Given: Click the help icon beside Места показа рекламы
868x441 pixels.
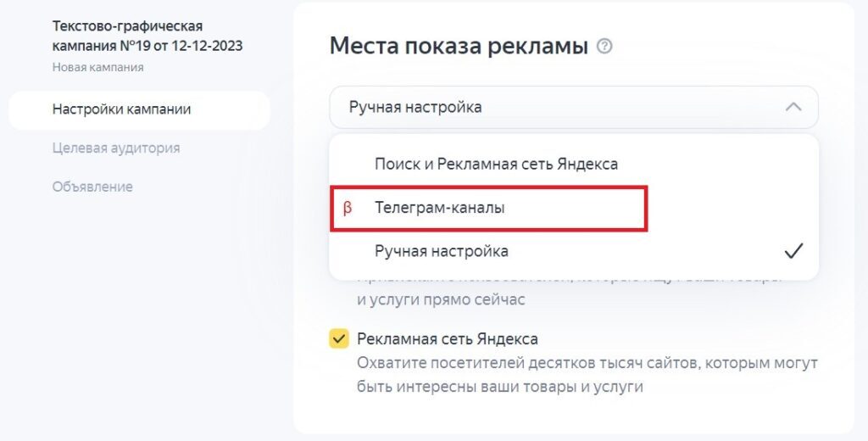Looking at the screenshot, I should tap(604, 47).
